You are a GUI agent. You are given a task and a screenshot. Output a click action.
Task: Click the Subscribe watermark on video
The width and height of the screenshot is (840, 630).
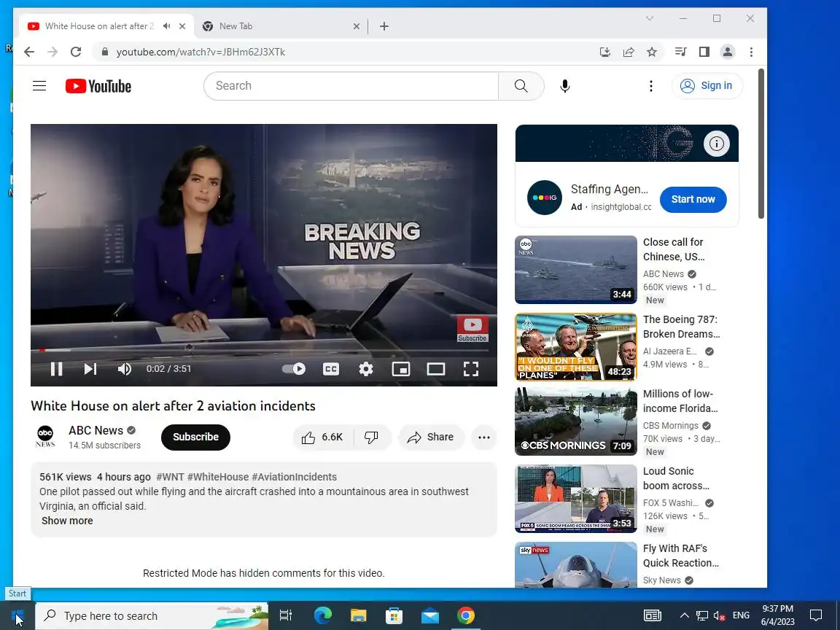pos(472,328)
